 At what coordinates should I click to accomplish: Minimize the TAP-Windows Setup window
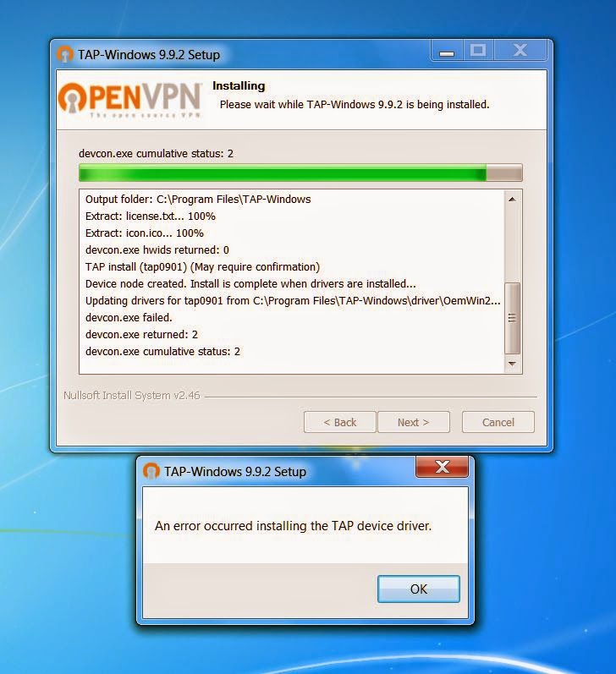click(447, 51)
